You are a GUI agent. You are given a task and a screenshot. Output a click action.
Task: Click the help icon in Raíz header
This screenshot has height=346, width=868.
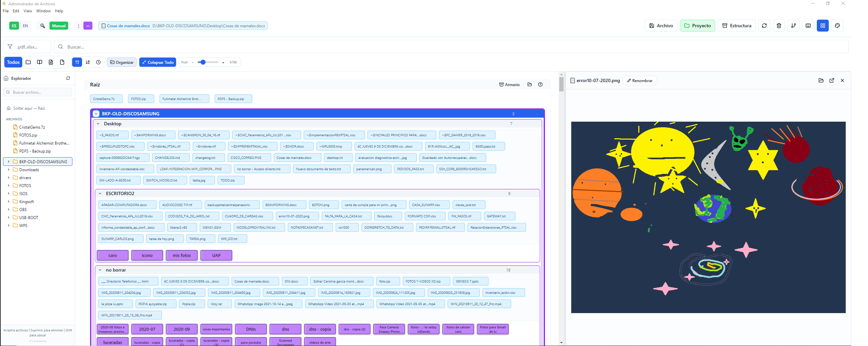(540, 84)
